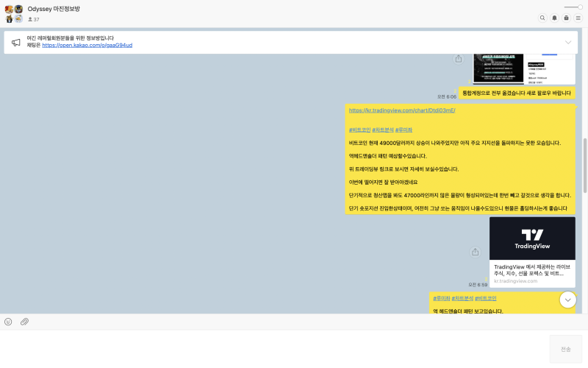Click the kr.tradingview.com domain caption
Image resolution: width=588 pixels, height=368 pixels.
(x=515, y=281)
